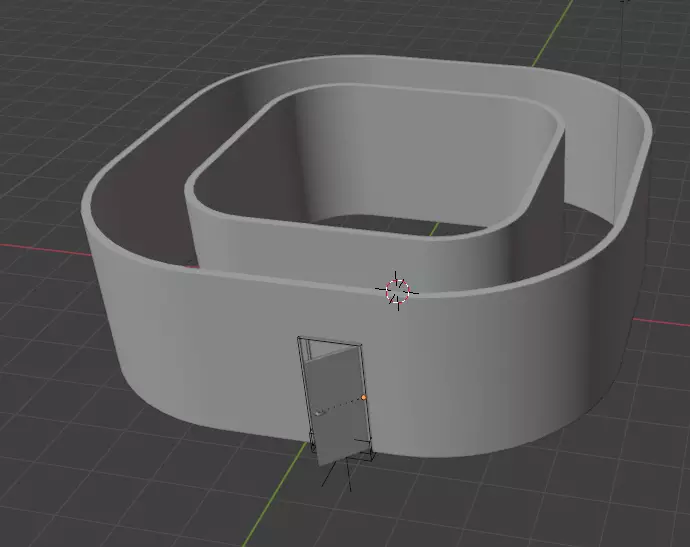Click the door frame top wireframe edge
This screenshot has height=547, width=690.
330,341
